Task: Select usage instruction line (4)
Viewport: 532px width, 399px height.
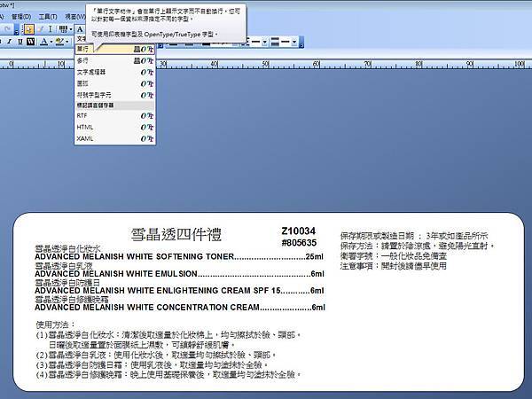Action: 168,374
